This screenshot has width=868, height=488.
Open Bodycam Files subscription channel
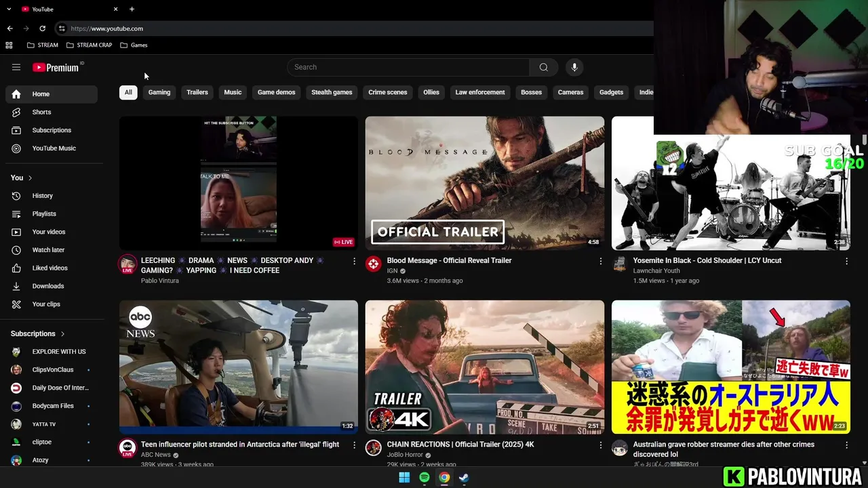[52, 406]
